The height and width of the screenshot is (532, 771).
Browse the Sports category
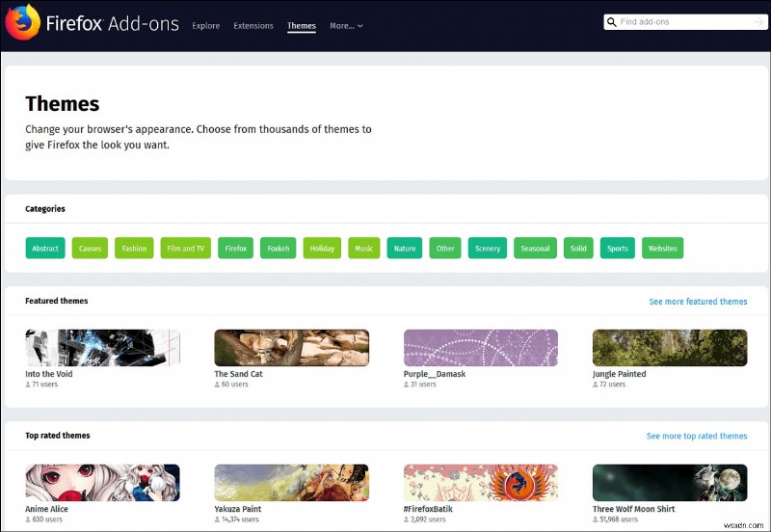pos(618,249)
